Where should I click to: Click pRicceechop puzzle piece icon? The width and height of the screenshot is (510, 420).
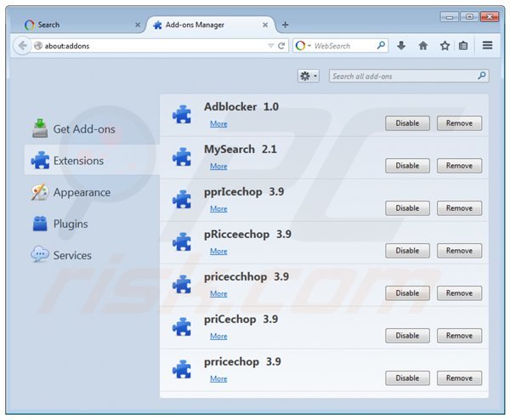[x=182, y=242]
